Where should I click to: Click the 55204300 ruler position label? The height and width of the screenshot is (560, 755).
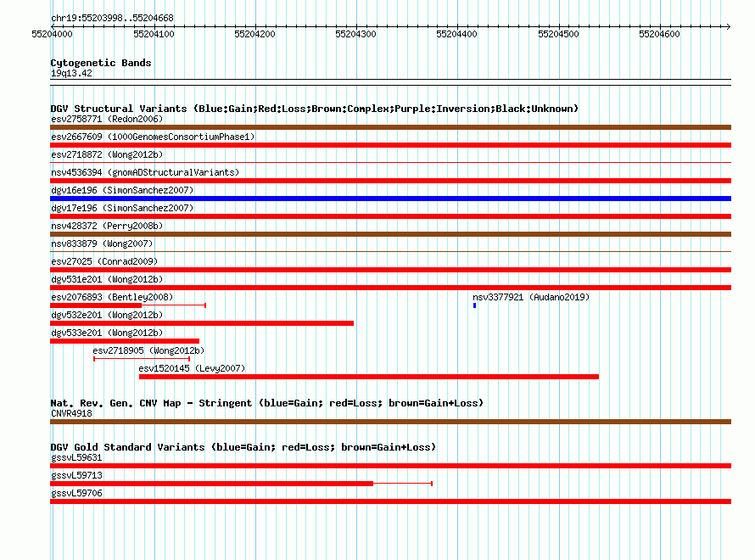click(355, 34)
